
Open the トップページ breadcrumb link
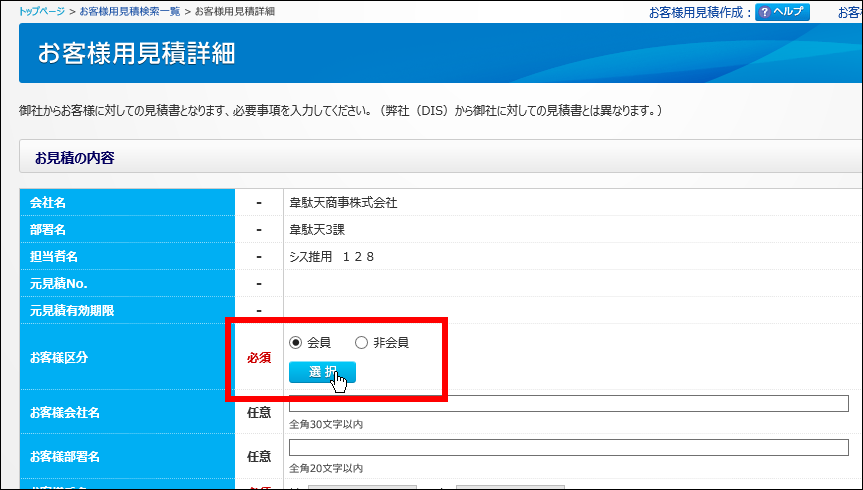(x=42, y=11)
